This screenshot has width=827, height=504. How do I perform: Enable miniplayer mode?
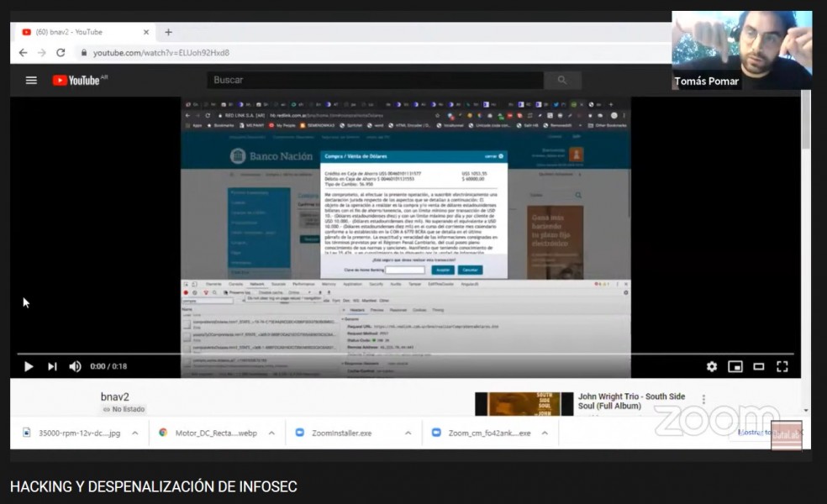(735, 366)
